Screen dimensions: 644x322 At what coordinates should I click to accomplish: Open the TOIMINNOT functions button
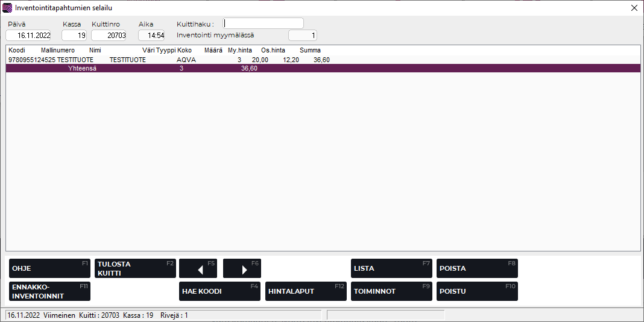[391, 291]
